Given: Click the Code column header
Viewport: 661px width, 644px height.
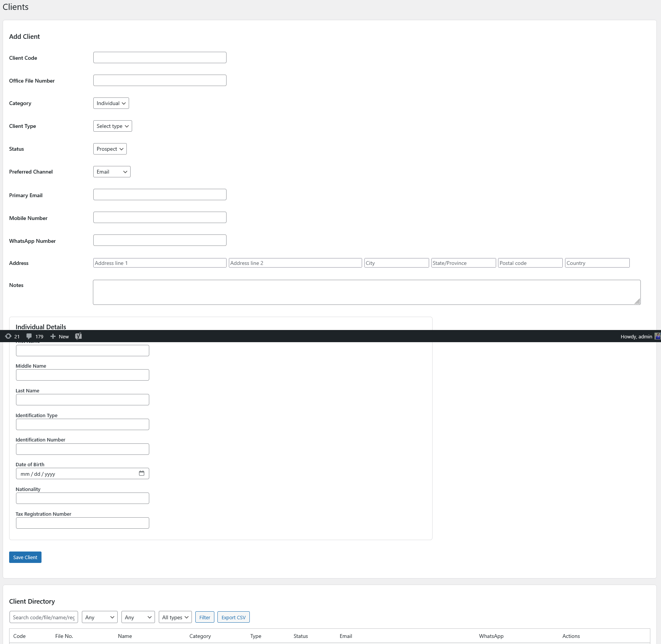Looking at the screenshot, I should coord(19,636).
